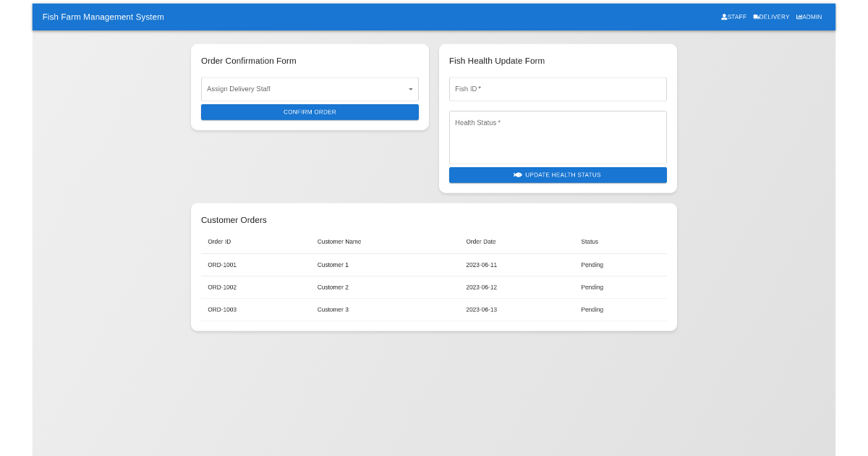868x456 pixels.
Task: Open the Delivery navigation item
Action: (773, 17)
